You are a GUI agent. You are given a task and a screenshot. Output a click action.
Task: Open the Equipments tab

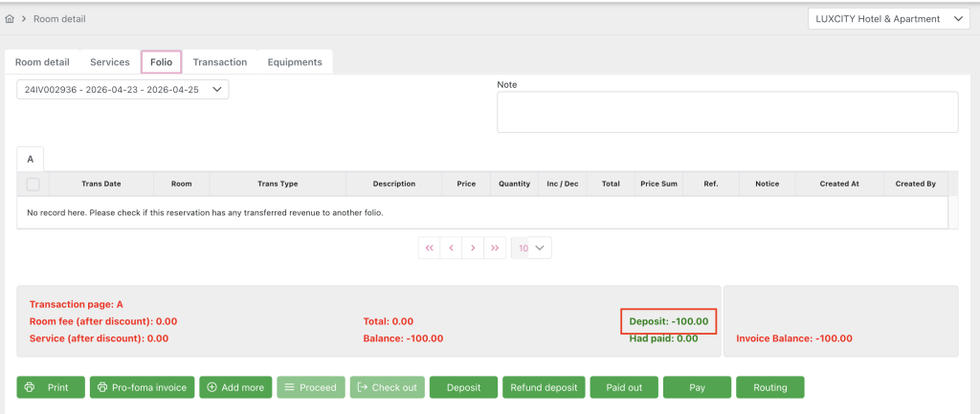(294, 62)
